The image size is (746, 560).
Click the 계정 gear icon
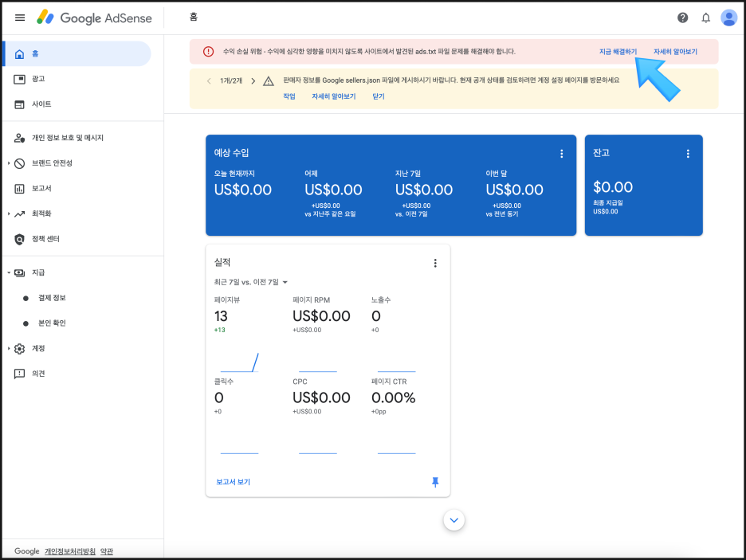point(19,348)
